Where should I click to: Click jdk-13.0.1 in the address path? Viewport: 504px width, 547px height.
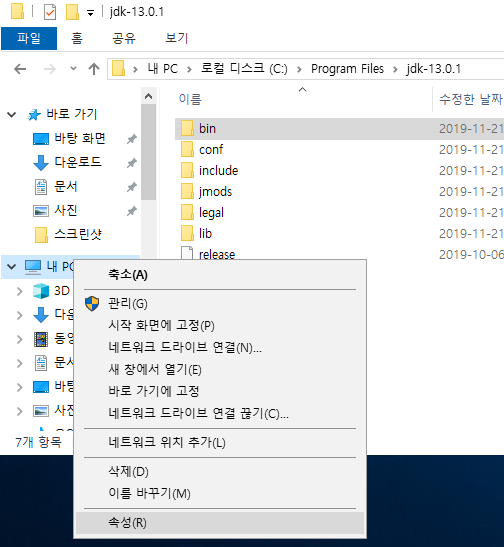coord(434,69)
